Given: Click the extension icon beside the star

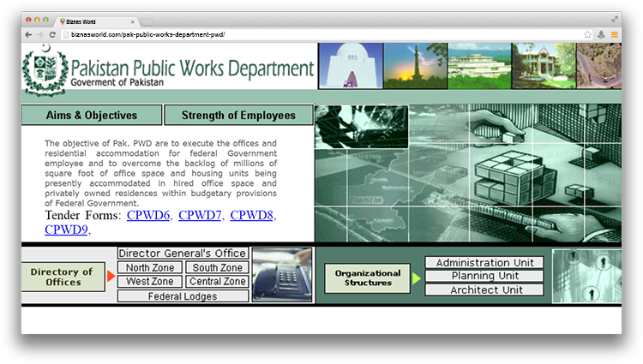Looking at the screenshot, I should [601, 35].
